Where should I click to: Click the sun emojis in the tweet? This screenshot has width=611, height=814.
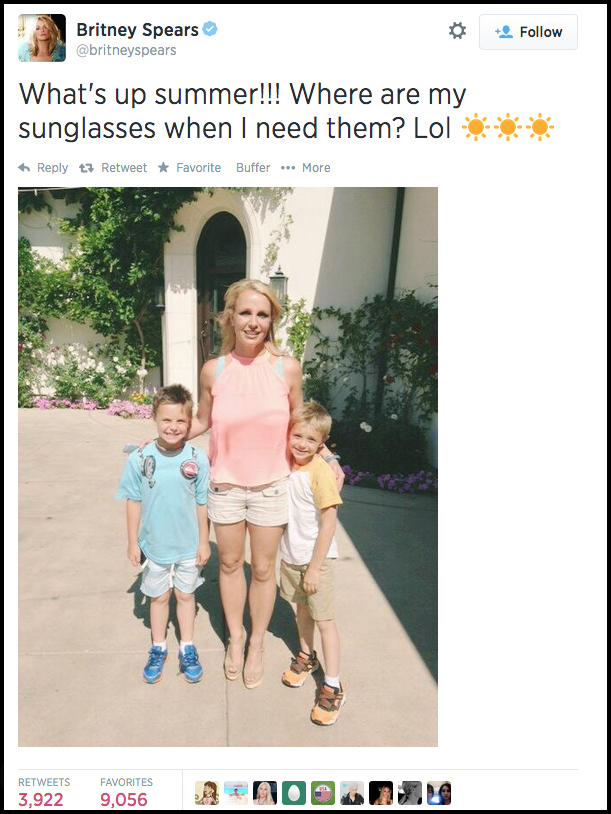(507, 128)
